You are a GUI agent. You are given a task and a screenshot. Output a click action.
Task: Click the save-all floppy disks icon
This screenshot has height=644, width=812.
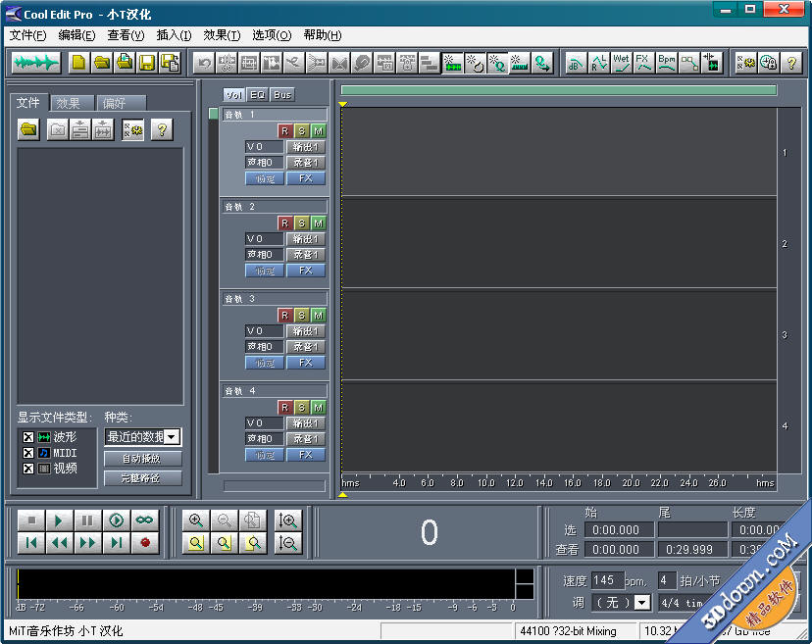(171, 63)
